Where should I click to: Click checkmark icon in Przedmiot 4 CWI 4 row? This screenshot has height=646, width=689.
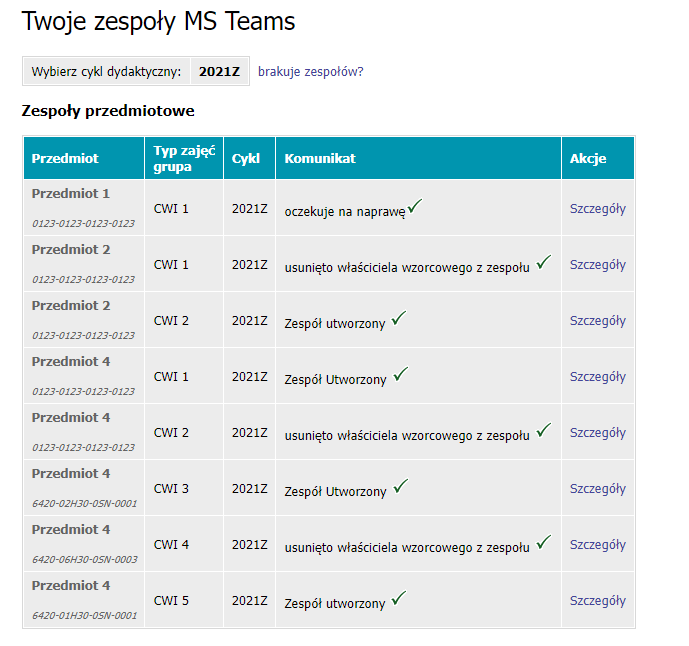click(x=544, y=542)
